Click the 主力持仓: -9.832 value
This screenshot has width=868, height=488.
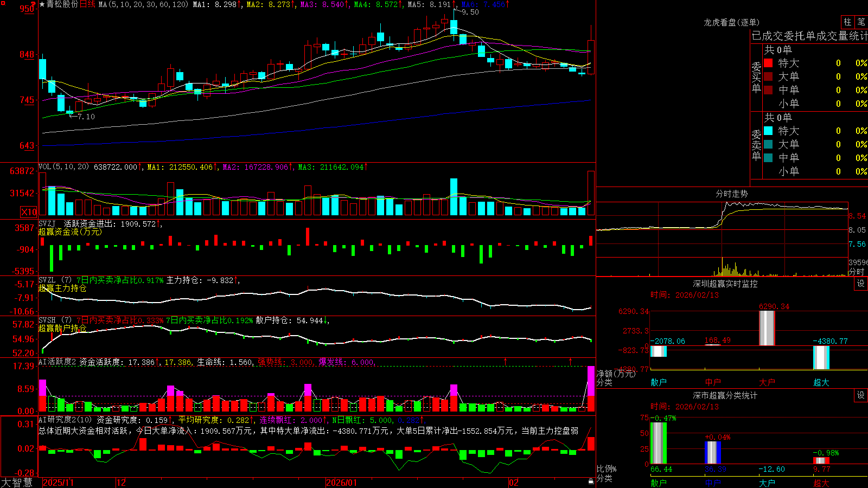click(x=200, y=280)
